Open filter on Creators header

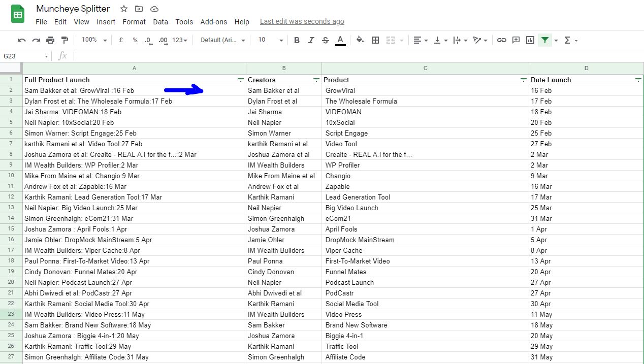(x=316, y=80)
